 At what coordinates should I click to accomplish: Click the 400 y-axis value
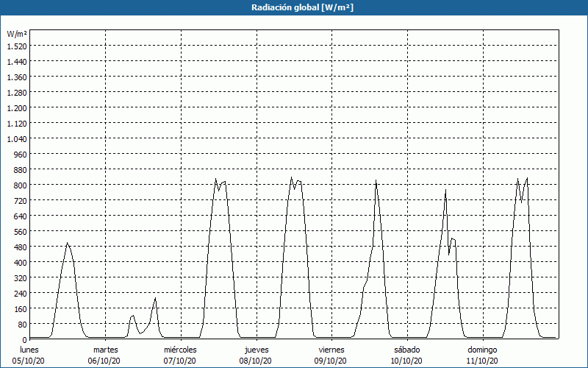click(x=21, y=263)
